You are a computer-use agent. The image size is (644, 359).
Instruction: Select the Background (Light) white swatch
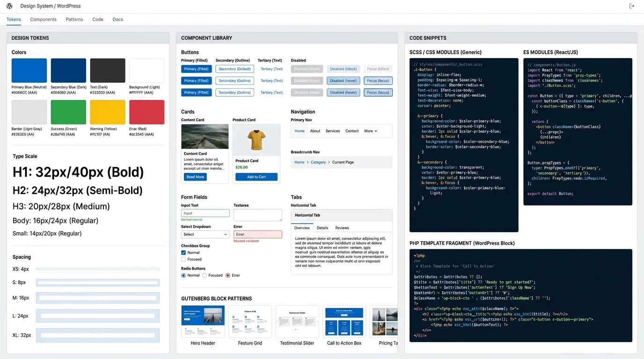pos(146,71)
